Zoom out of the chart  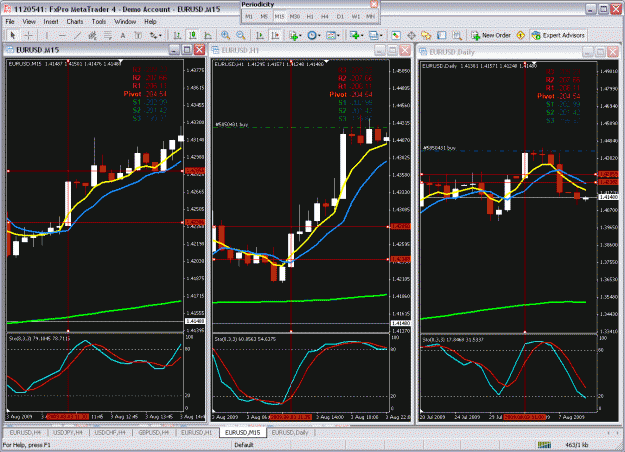(x=241, y=35)
